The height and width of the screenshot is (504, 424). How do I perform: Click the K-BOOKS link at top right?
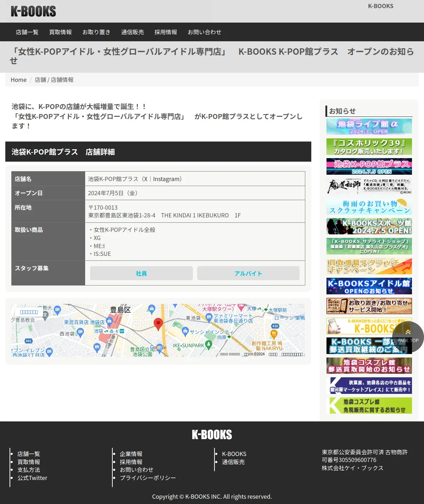pos(381,6)
